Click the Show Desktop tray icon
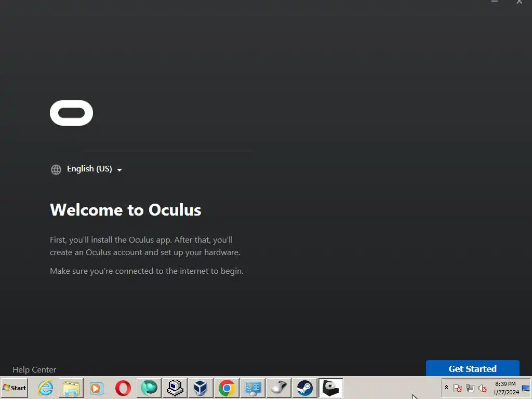The height and width of the screenshot is (399, 532). pos(526,388)
